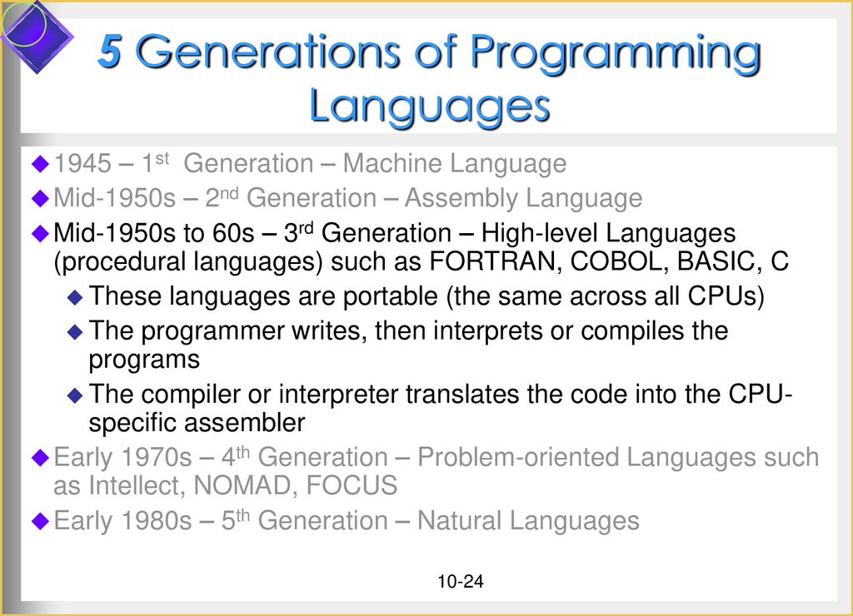The image size is (853, 616).
Task: Click the purple diamond bullet beside '1945'
Action: pos(41,164)
